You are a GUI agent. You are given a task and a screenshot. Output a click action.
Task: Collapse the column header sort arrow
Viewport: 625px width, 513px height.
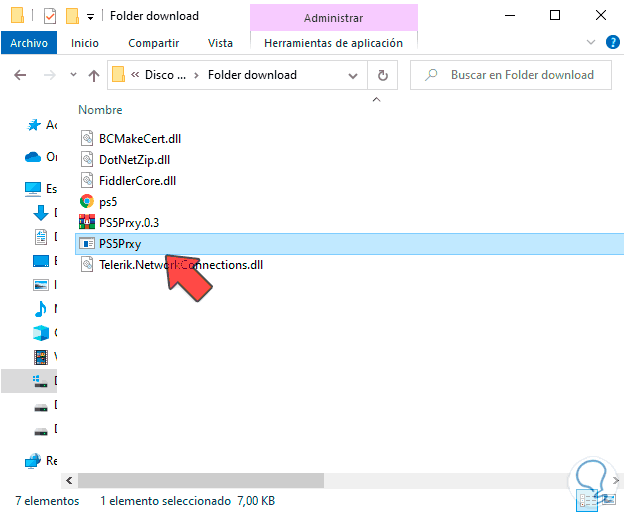coord(376,99)
